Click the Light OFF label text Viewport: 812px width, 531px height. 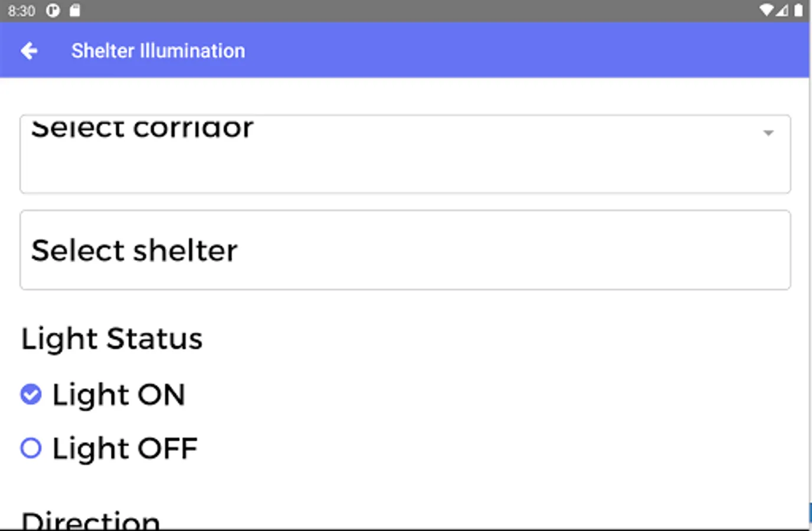[x=125, y=449]
